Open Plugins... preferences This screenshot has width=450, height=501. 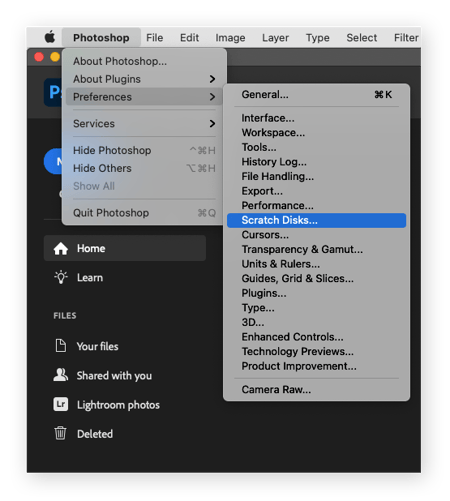316,293
